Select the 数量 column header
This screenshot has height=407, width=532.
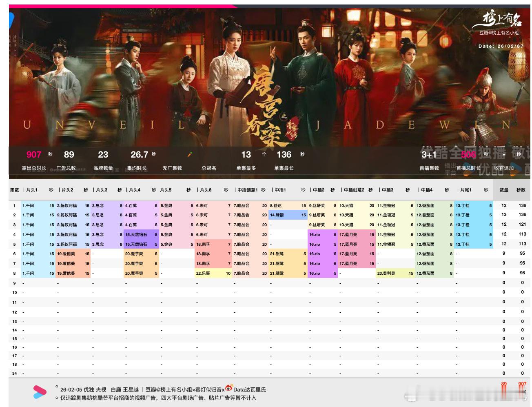tap(504, 190)
